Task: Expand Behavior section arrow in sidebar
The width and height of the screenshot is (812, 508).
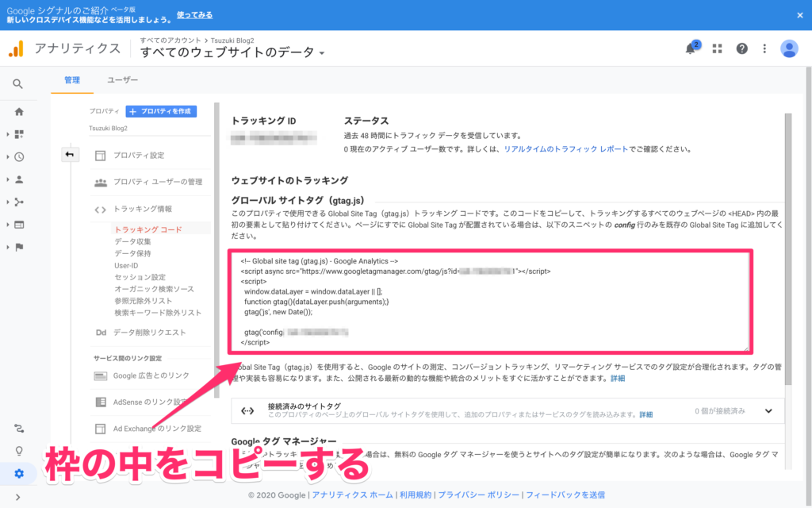Action: (x=8, y=225)
